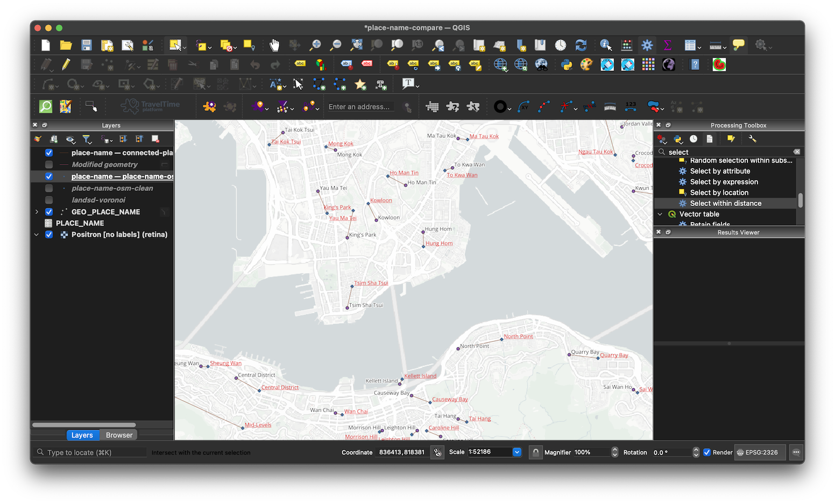This screenshot has width=835, height=504.
Task: Expand the GEO_PLACE_NAME layer tree
Action: 37,212
